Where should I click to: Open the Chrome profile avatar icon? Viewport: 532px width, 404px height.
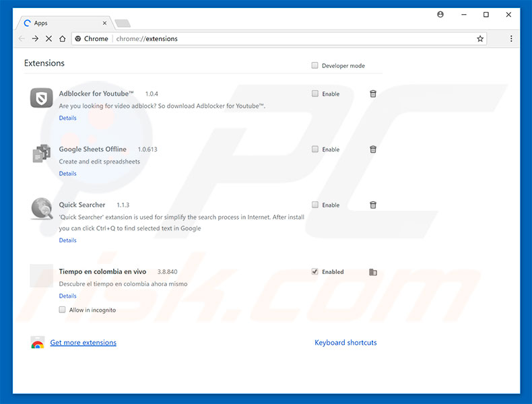pos(440,14)
